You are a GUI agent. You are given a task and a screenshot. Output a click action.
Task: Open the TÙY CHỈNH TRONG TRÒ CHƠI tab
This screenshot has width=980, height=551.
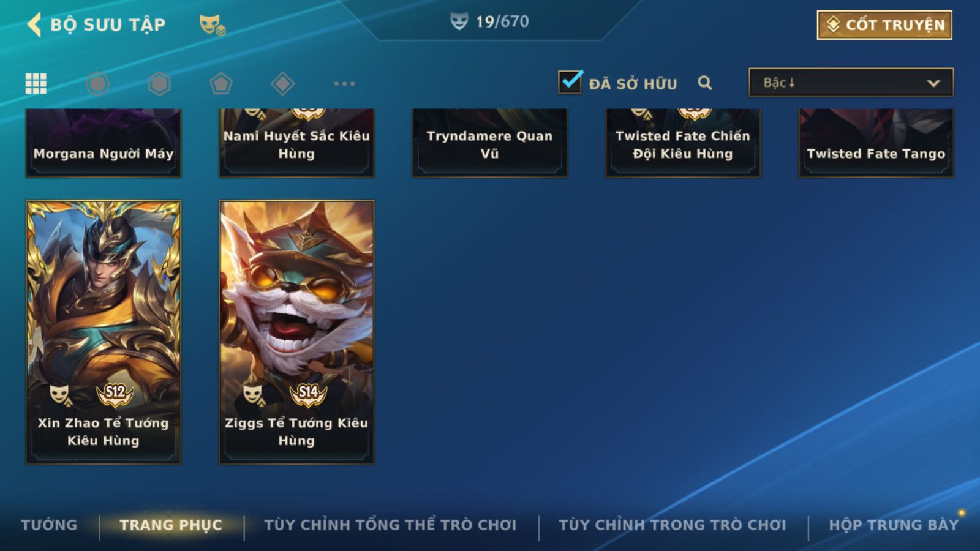point(673,525)
